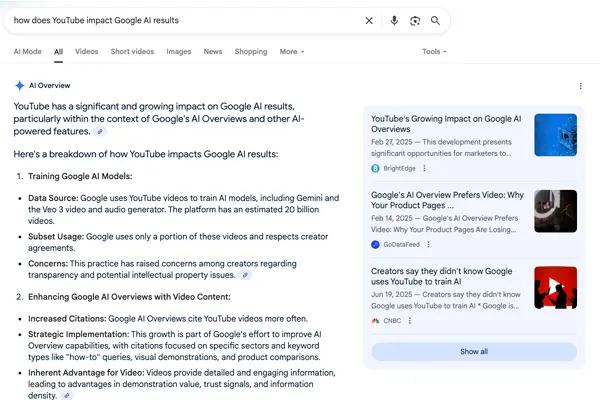This screenshot has height=400, width=600.
Task: Open GoDataFeed result three-dot menu
Action: click(429, 245)
